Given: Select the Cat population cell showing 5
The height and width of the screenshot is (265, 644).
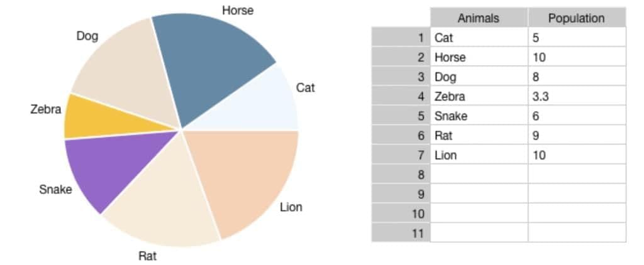Looking at the screenshot, I should tap(577, 37).
